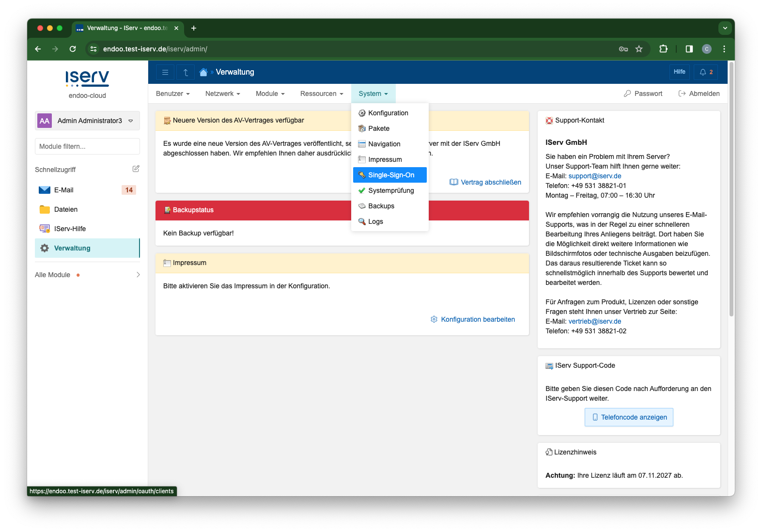Screen dimensions: 762x532
Task: Click the site info icon beside URL
Action: tap(94, 49)
